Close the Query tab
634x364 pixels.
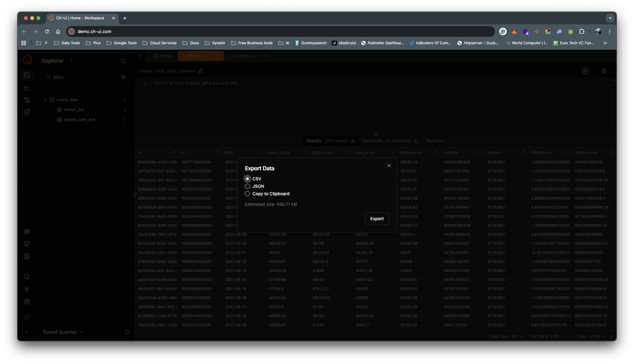point(218,56)
